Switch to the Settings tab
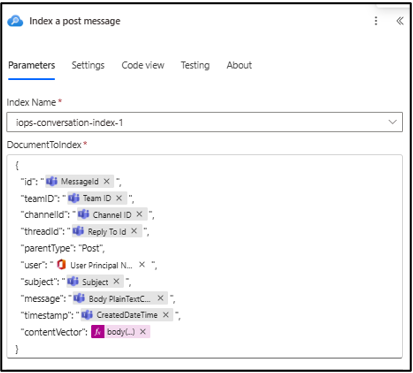This screenshot has width=413, height=373. coord(88,65)
